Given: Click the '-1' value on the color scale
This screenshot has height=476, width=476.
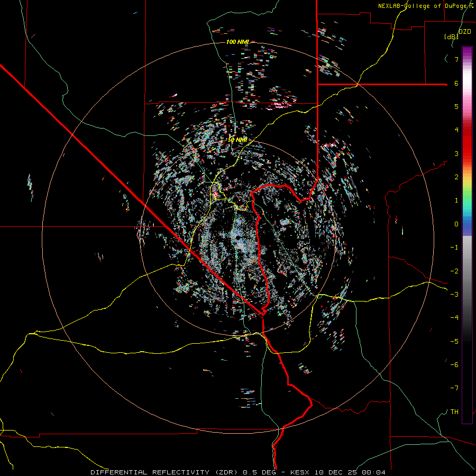Looking at the screenshot, I should 454,248.
